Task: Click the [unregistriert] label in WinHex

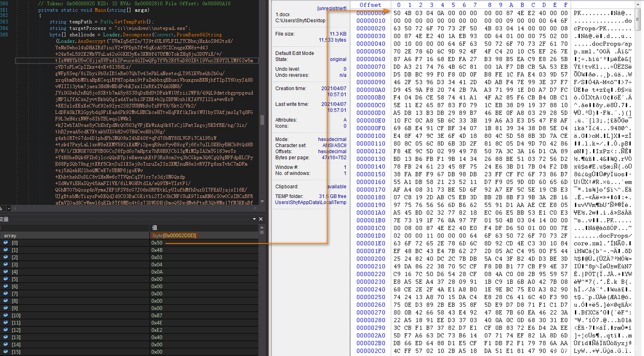Action: [x=332, y=8]
